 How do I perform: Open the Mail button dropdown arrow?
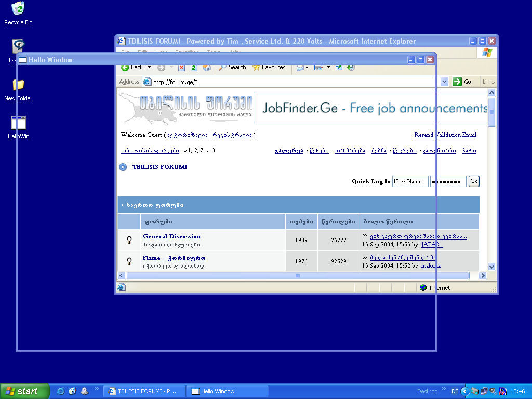(x=307, y=67)
